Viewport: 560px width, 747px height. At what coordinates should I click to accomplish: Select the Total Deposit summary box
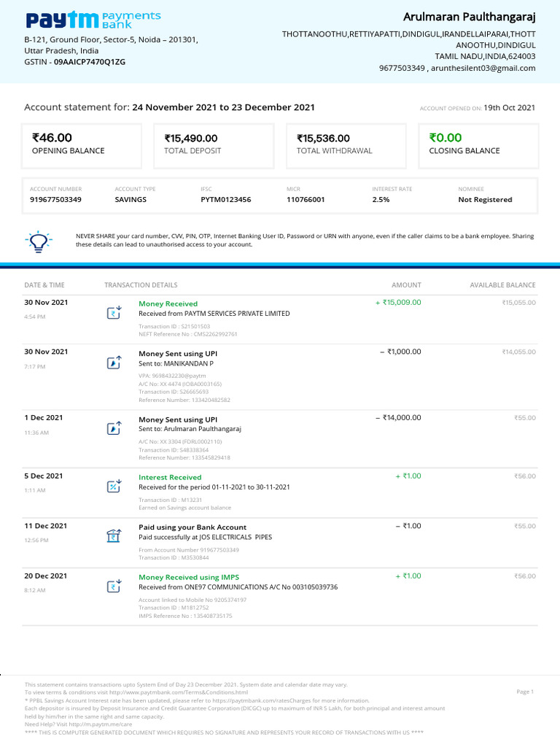tap(214, 144)
